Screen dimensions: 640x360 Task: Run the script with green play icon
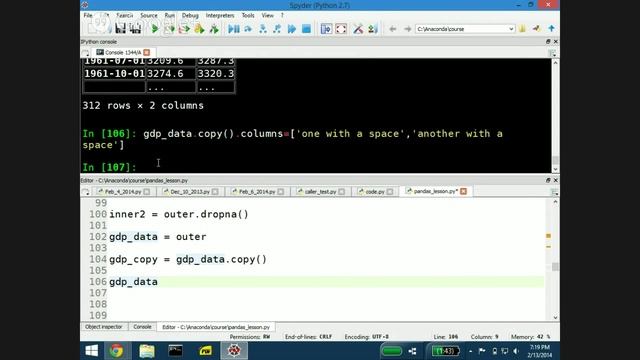[x=155, y=29]
